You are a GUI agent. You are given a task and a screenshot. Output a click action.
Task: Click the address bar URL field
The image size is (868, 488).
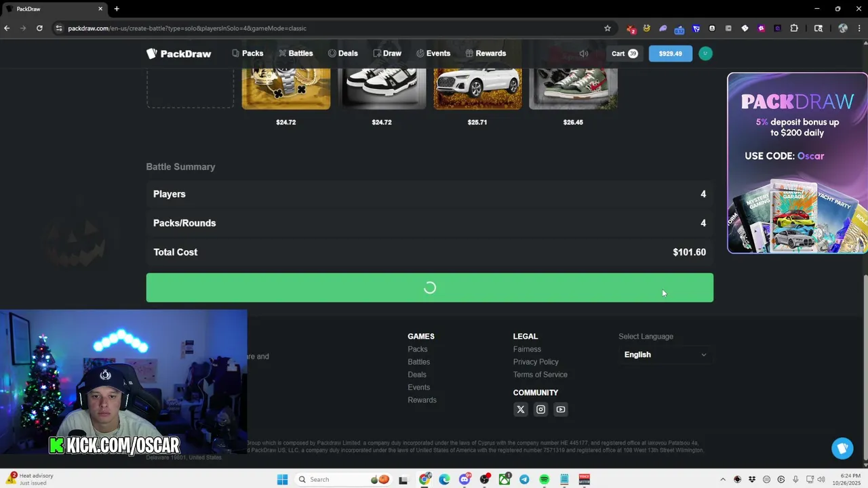tap(332, 28)
